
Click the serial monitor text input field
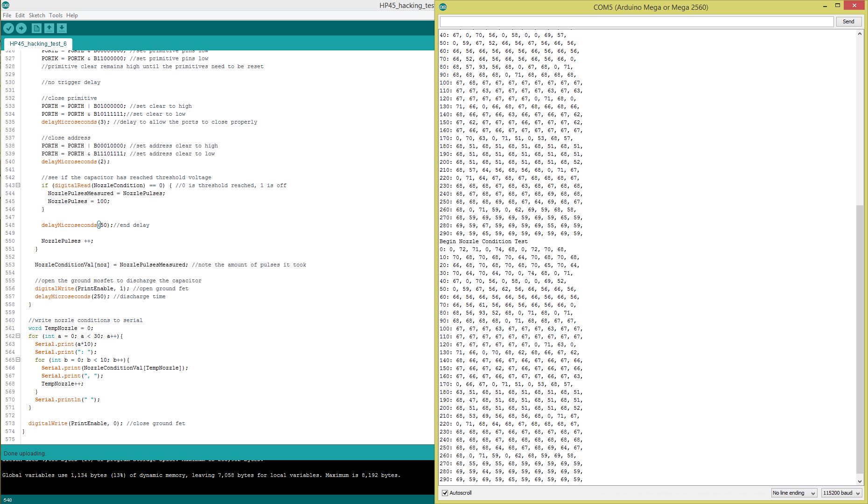pyautogui.click(x=637, y=21)
